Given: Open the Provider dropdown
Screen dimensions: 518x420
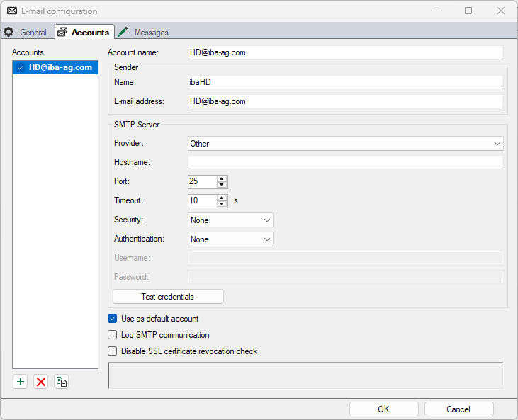Looking at the screenshot, I should [x=345, y=144].
